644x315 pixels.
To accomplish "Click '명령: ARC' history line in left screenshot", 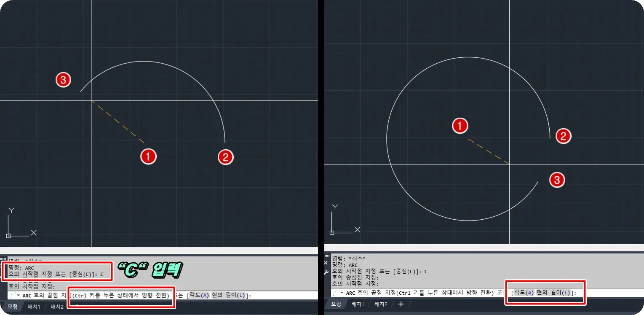I will (x=21, y=268).
